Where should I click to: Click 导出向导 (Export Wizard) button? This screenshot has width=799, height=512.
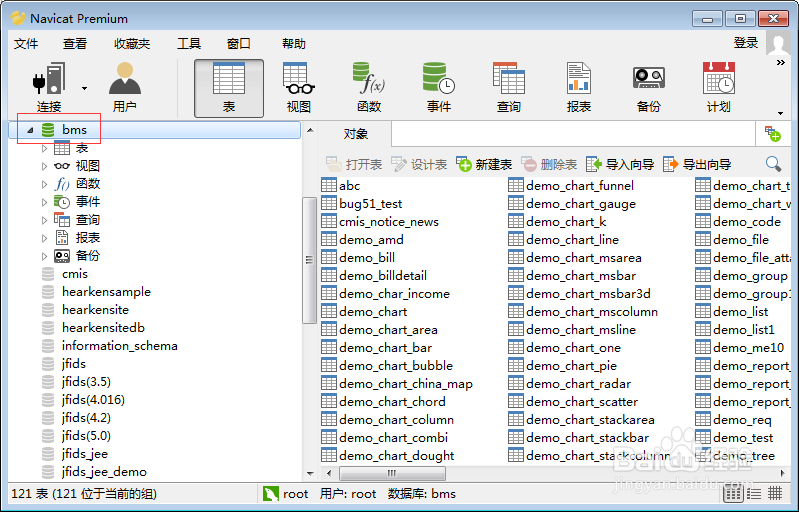pyautogui.click(x=697, y=165)
